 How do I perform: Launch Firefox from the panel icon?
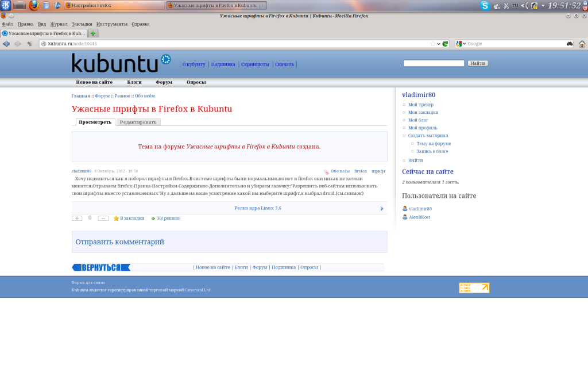click(34, 5)
